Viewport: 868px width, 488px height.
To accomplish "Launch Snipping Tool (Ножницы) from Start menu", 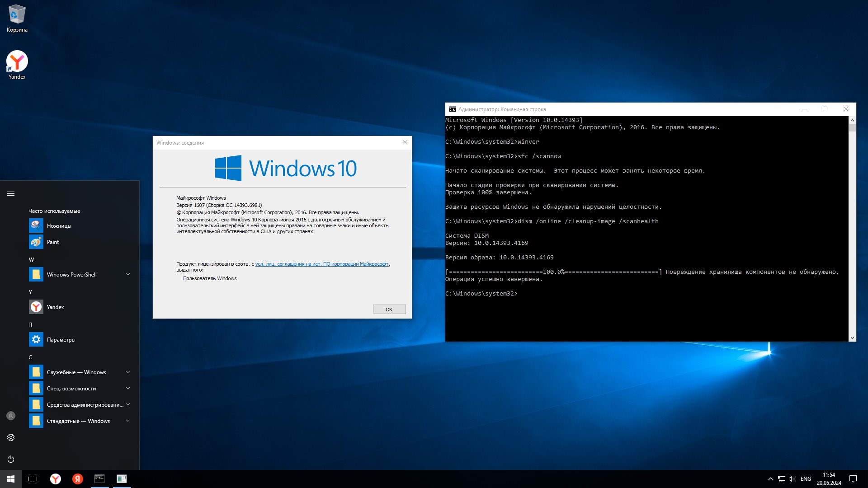I will [59, 225].
